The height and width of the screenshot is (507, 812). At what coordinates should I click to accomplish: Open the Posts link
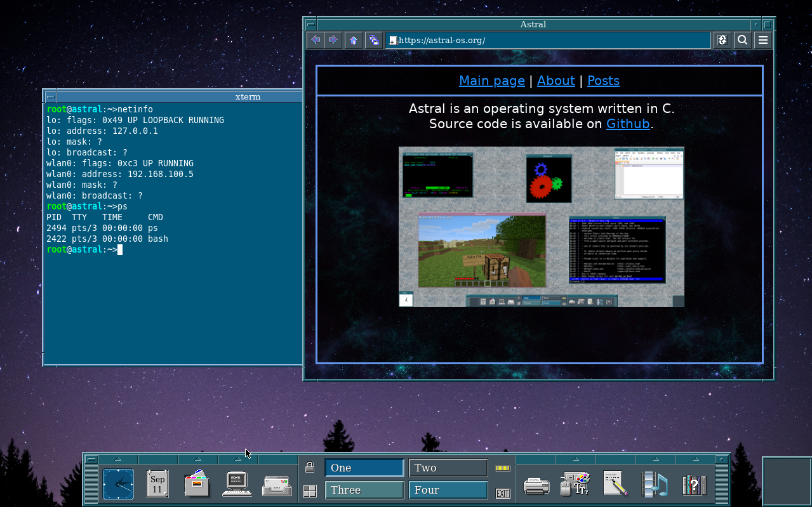point(603,81)
